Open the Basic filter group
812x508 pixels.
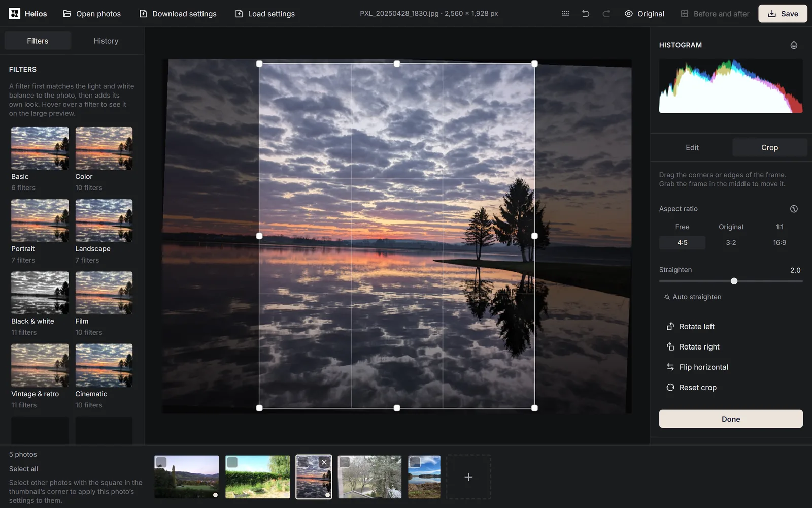point(40,160)
